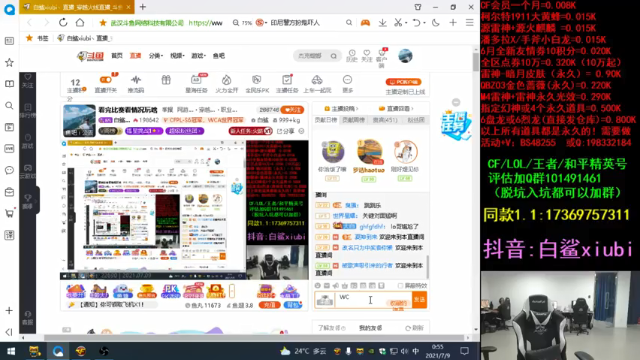Reload the page with the refresh icon
The height and width of the screenshot is (360, 640).
pos(63,22)
